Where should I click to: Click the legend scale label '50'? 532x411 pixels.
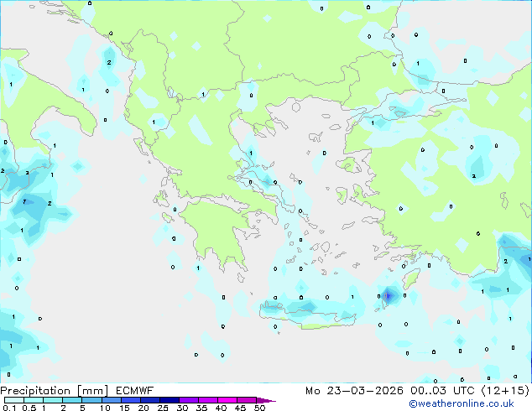click(259, 408)
